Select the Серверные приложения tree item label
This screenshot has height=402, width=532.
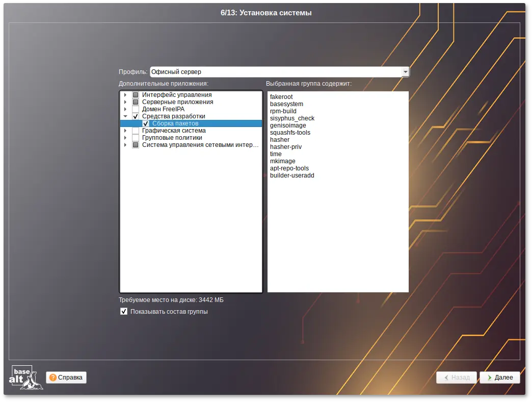(177, 102)
